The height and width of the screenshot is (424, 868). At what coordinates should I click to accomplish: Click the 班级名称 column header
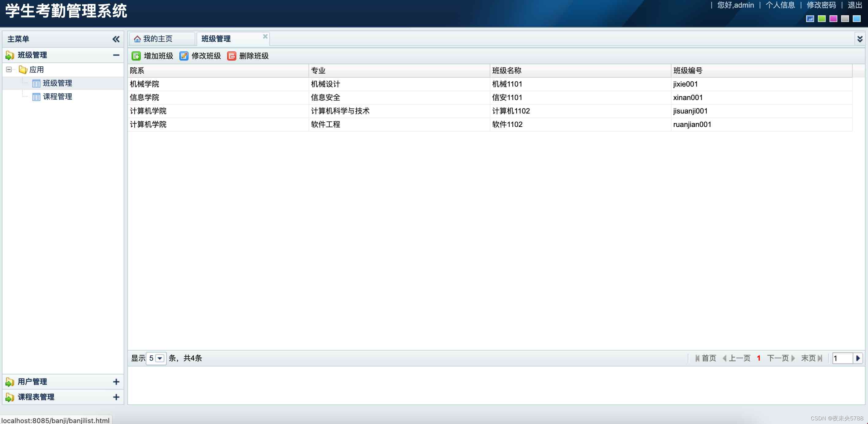[580, 71]
